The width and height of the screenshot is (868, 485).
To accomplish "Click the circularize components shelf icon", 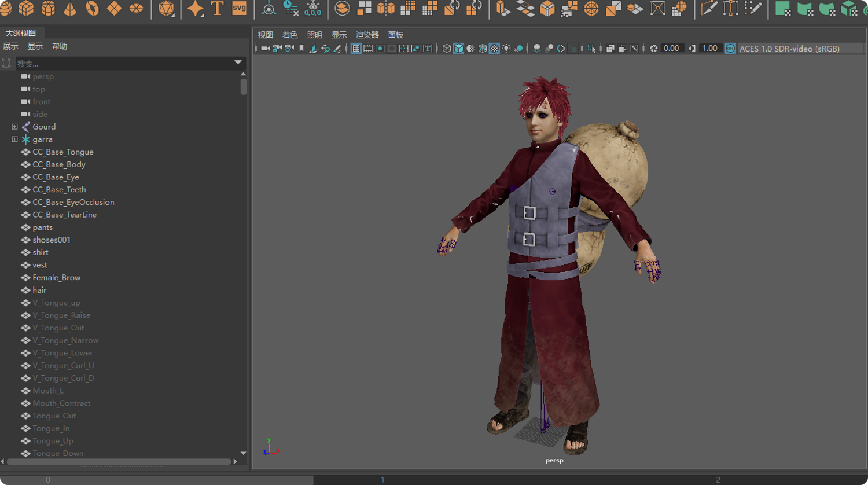I will (x=591, y=9).
